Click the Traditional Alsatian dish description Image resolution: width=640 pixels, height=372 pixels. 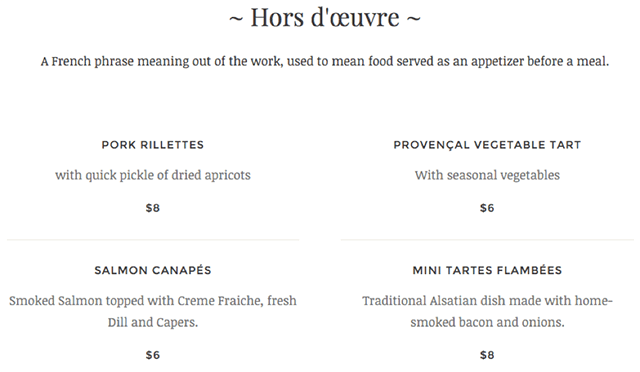pos(487,312)
